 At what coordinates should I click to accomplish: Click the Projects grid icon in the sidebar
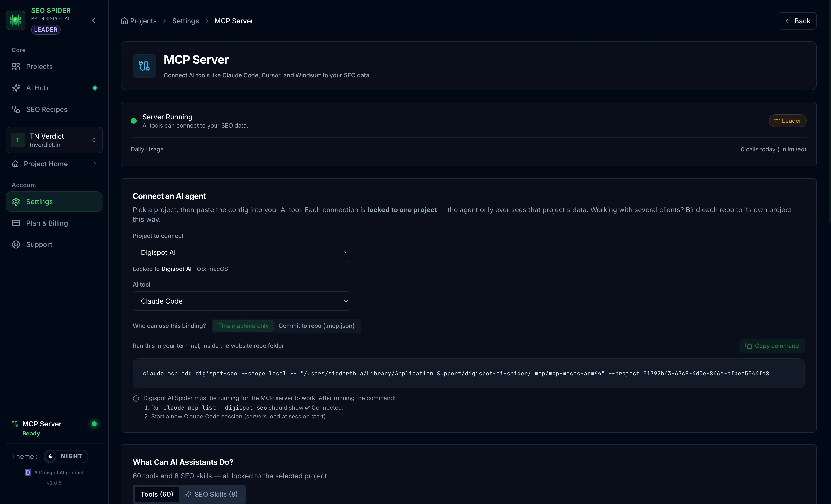pos(16,67)
